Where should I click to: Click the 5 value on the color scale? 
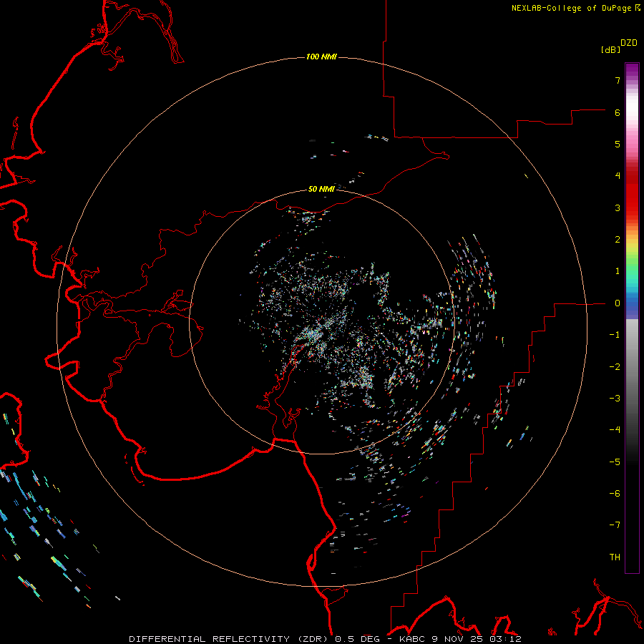tap(618, 144)
